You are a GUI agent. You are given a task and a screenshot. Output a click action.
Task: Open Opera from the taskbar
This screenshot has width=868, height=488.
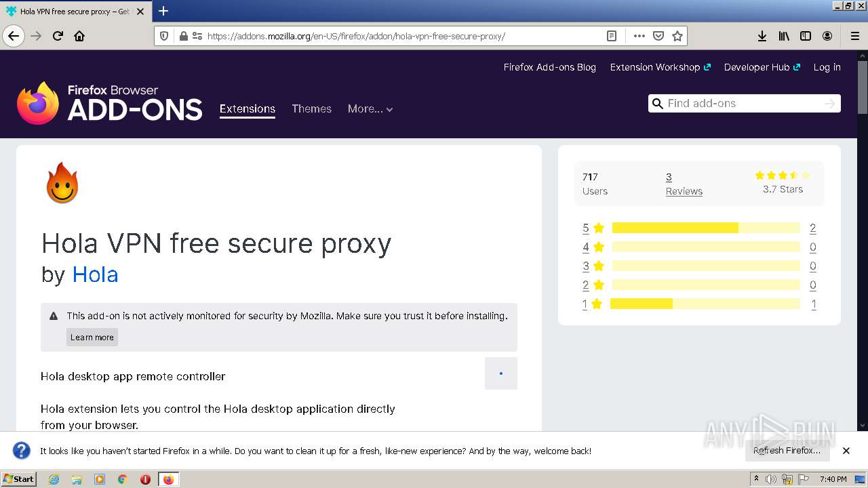pyautogui.click(x=145, y=479)
